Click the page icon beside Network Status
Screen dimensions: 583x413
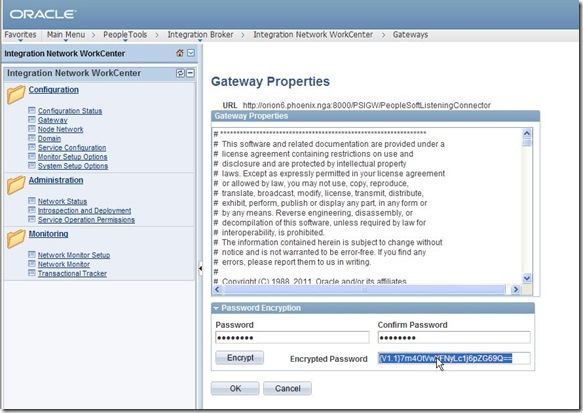[32, 201]
